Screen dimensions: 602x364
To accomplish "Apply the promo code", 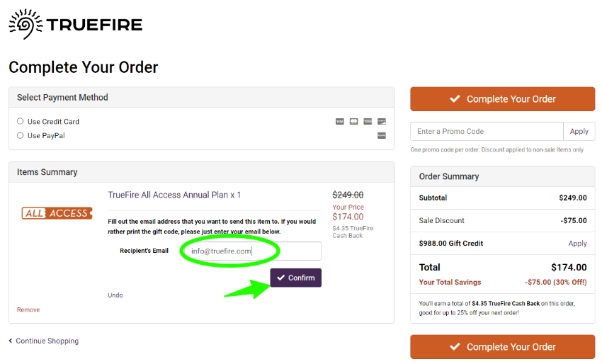I will coord(579,131).
